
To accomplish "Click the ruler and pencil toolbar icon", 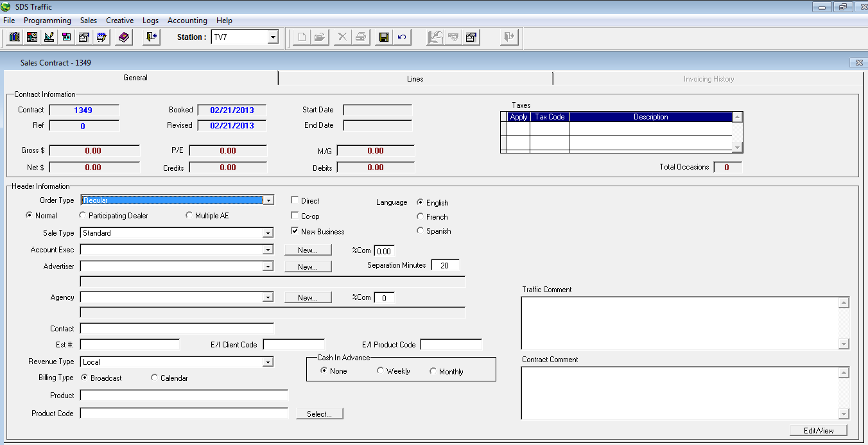I will point(49,37).
